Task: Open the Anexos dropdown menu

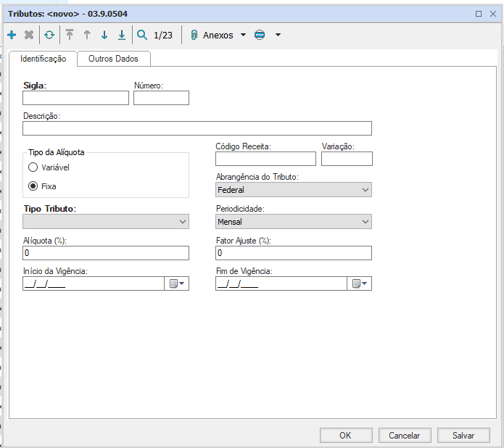Action: [243, 35]
